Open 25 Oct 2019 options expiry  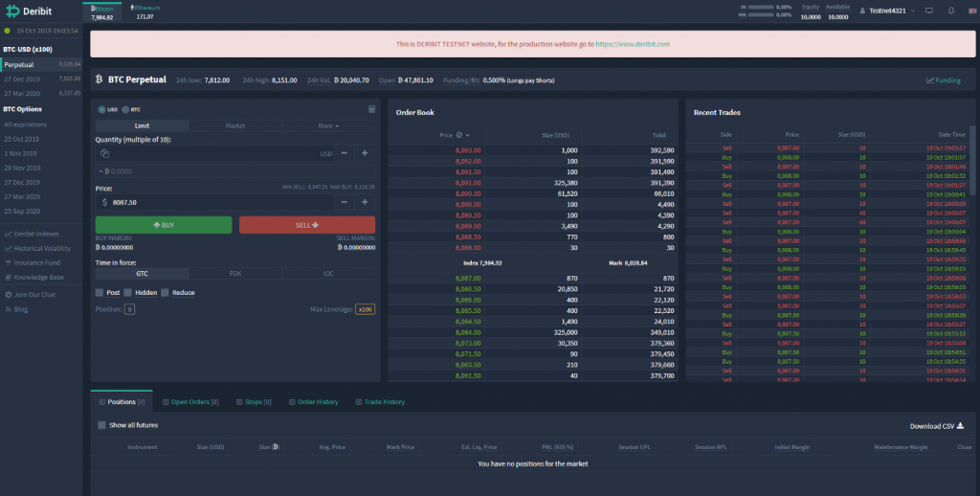pos(22,139)
